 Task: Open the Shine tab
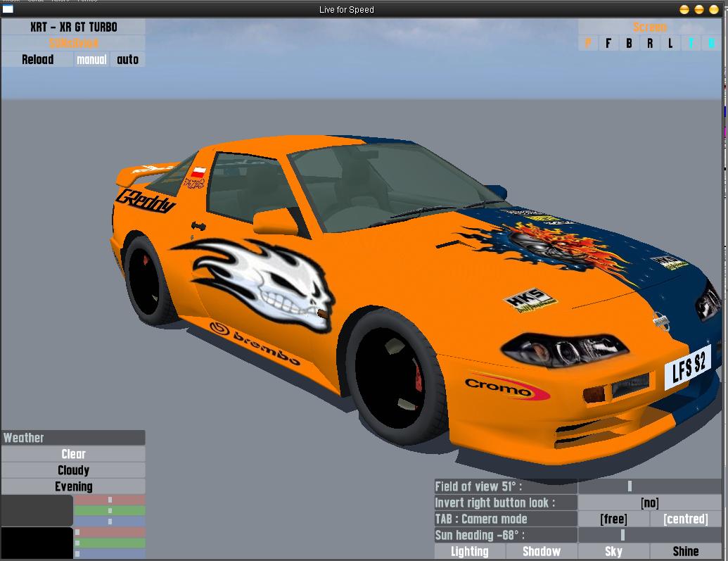tap(686, 551)
